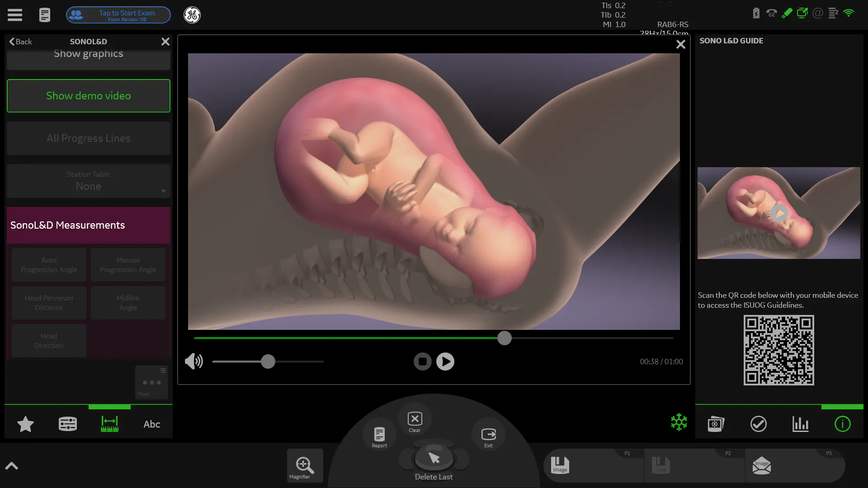
Task: Play the demo video
Action: click(x=445, y=361)
